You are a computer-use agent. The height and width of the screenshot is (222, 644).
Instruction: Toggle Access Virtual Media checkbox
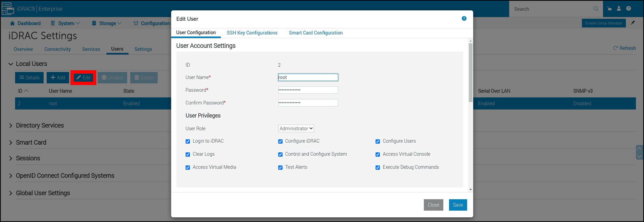pos(188,167)
